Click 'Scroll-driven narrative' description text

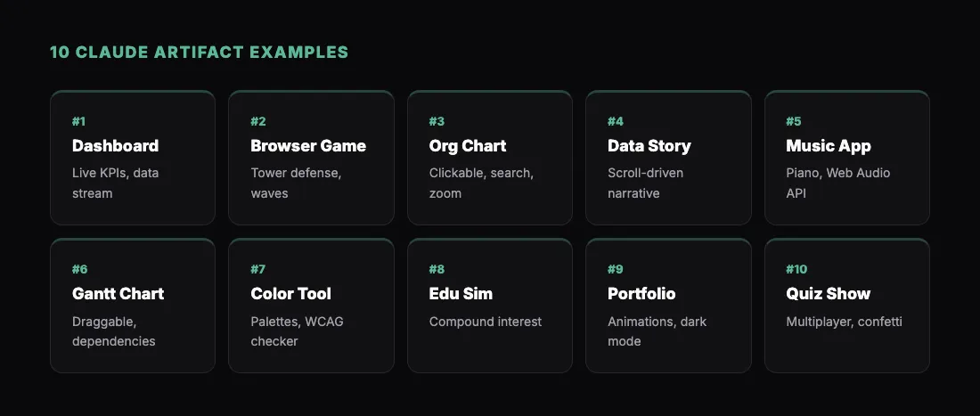(645, 183)
